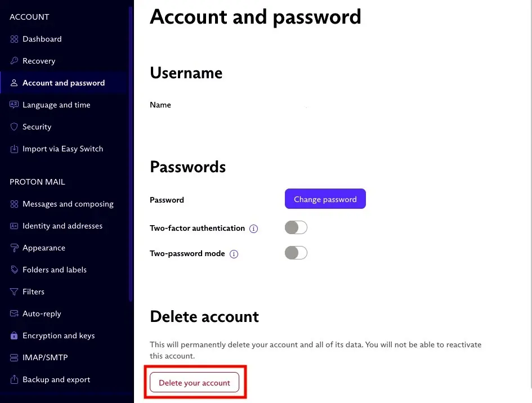The height and width of the screenshot is (403, 532).
Task: Click the Import via Easy Switch icon
Action: (x=14, y=149)
